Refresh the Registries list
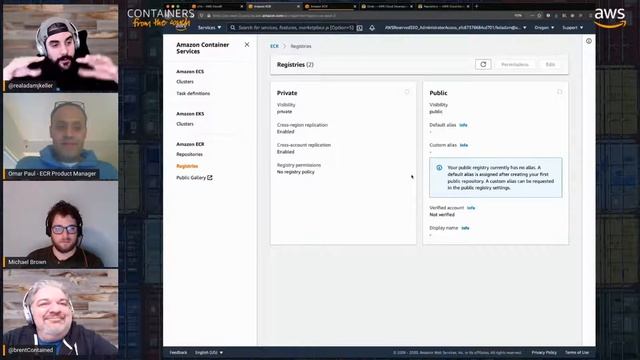The height and width of the screenshot is (360, 640). click(x=483, y=64)
